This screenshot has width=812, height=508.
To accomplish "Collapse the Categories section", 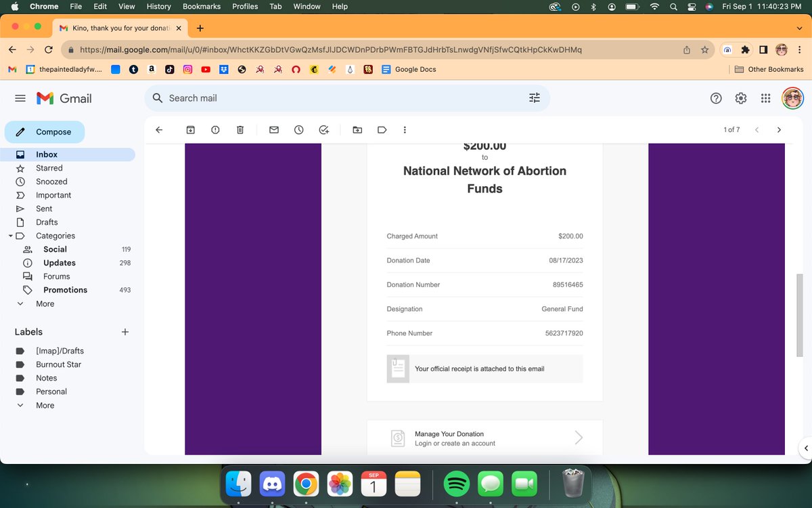I will [x=10, y=236].
